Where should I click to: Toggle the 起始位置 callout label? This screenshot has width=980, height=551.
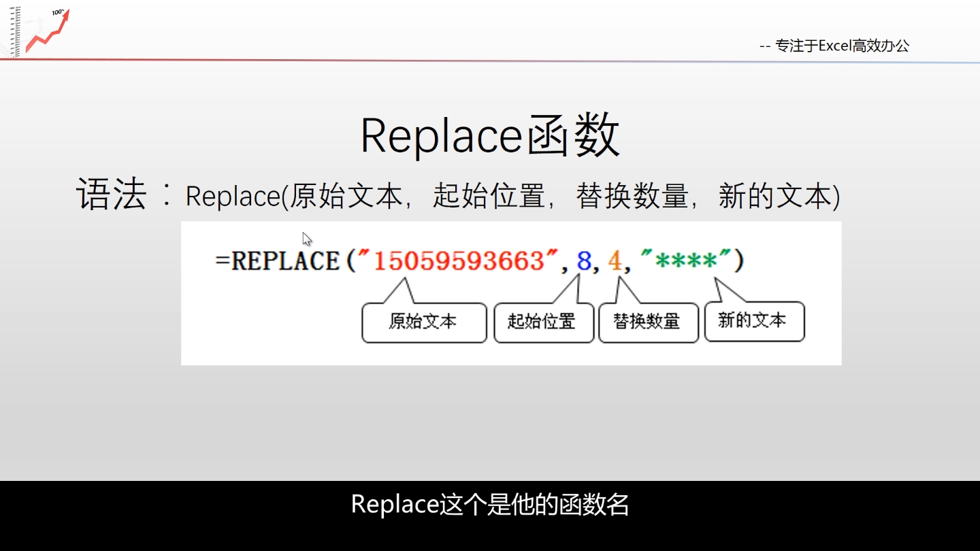coord(543,320)
